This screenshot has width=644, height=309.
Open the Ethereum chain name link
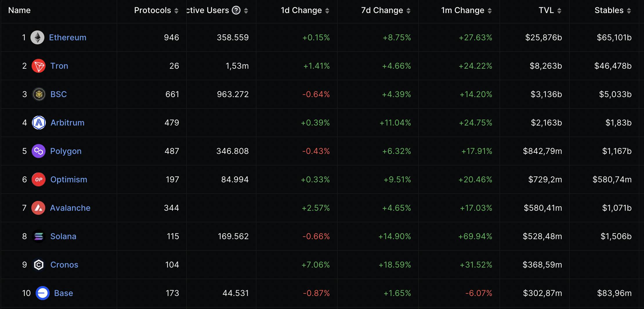coord(68,37)
